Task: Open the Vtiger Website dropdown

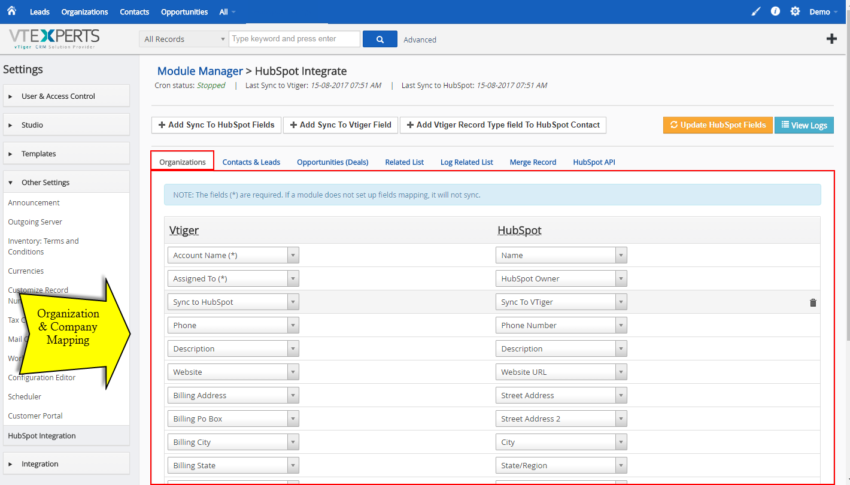Action: tap(233, 372)
